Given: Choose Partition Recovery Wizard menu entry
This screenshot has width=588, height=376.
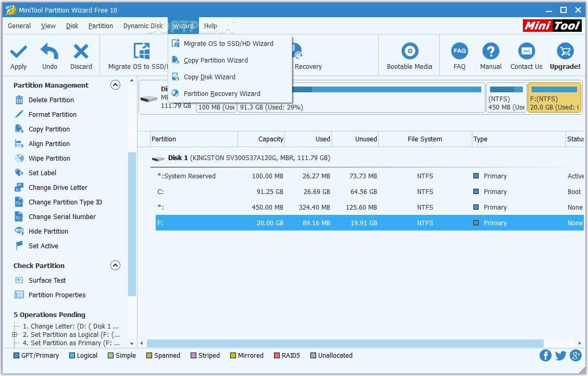Looking at the screenshot, I should pos(230,93).
